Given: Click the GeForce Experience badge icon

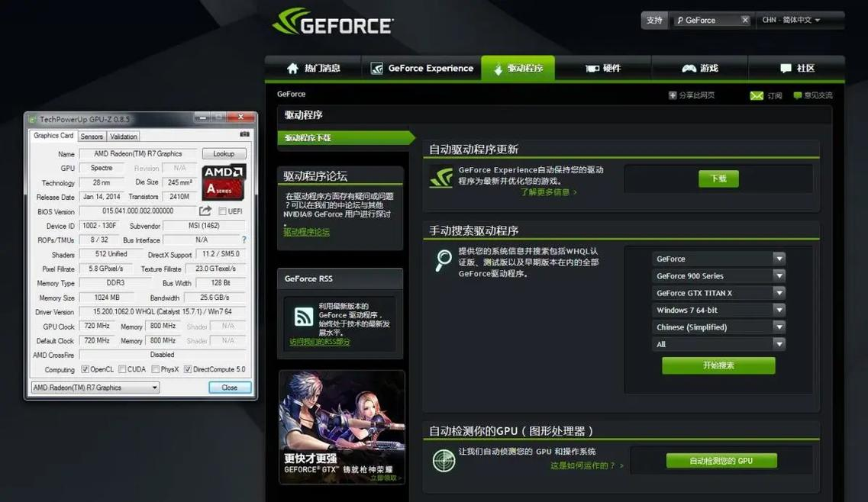Looking at the screenshot, I should (x=376, y=68).
